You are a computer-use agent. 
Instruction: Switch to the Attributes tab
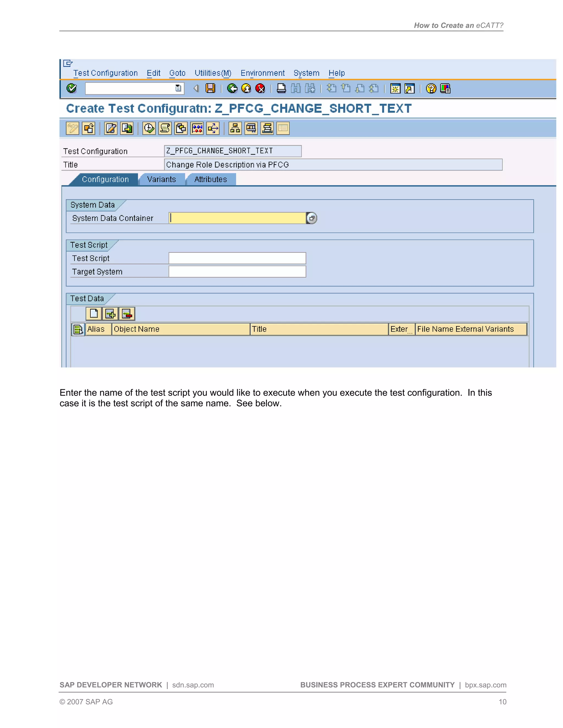[211, 179]
